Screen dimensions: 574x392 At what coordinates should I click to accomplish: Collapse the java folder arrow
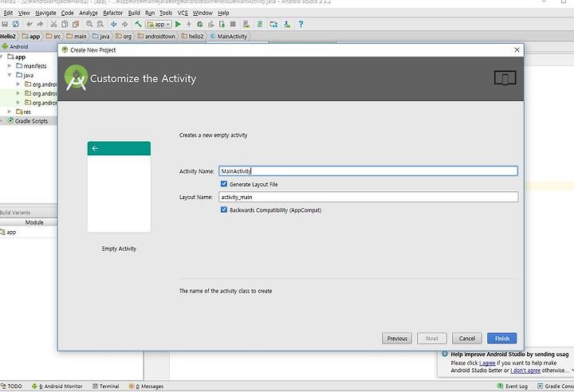pos(10,75)
